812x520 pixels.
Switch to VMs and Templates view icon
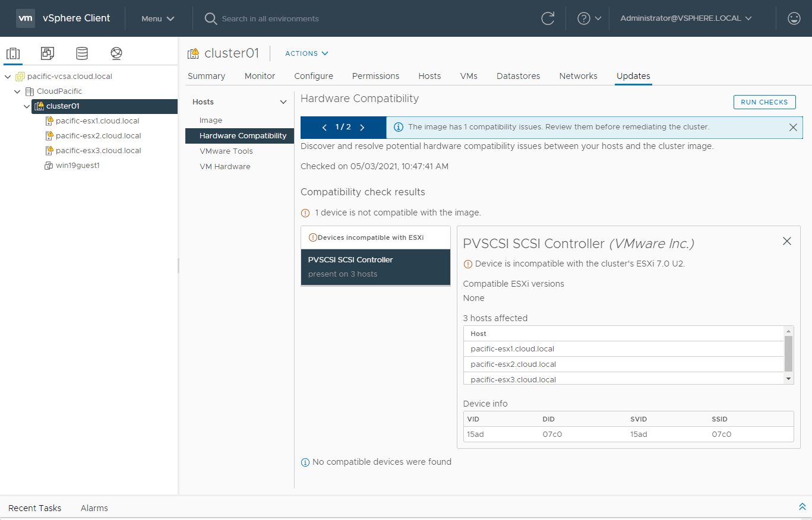[48, 53]
